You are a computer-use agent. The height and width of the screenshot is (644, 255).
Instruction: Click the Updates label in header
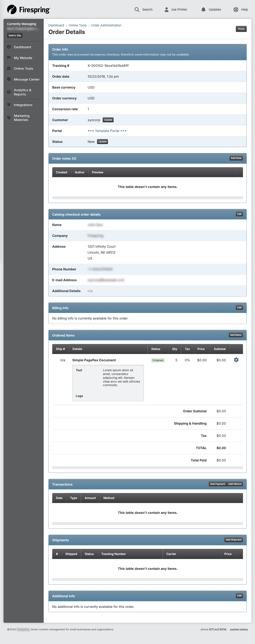pyautogui.click(x=215, y=9)
